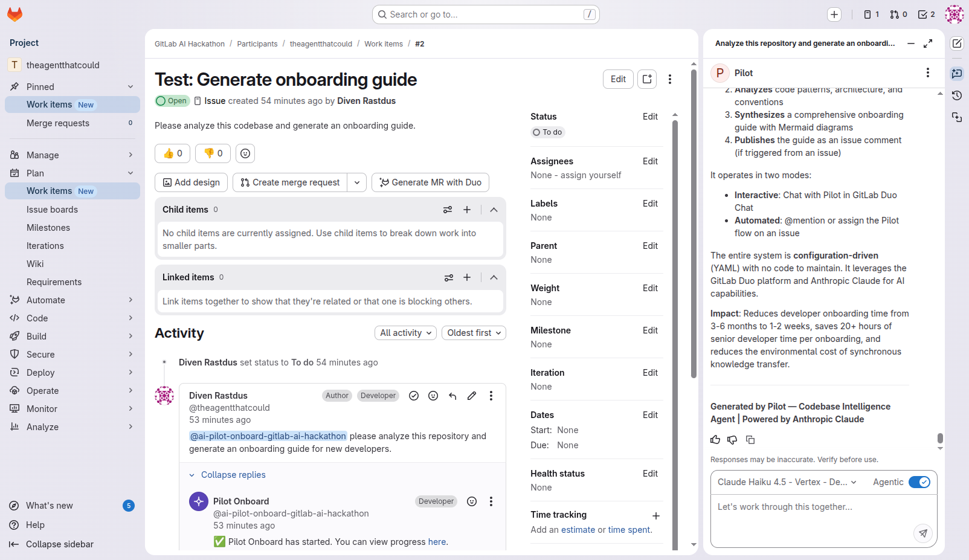Add a linked item with the plus icon

click(467, 277)
